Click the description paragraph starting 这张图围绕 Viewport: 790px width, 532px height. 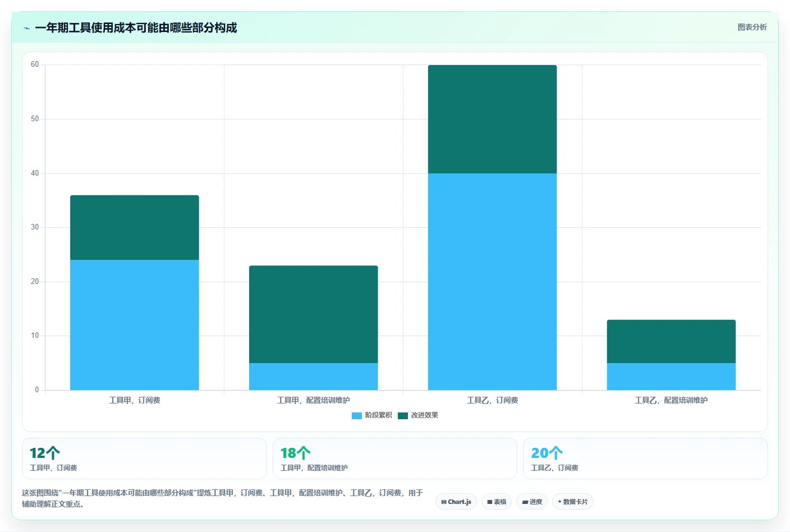pyautogui.click(x=222, y=498)
